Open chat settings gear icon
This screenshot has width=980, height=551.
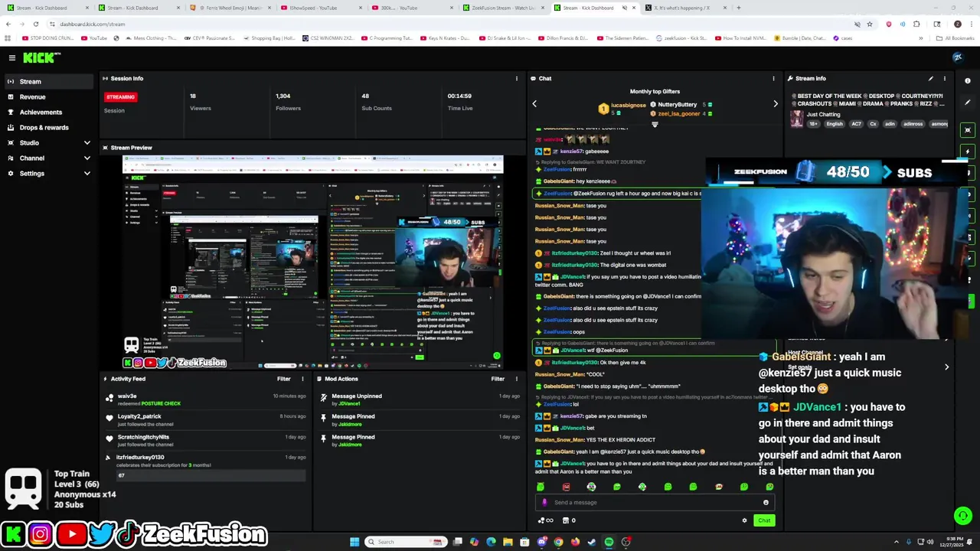click(744, 520)
